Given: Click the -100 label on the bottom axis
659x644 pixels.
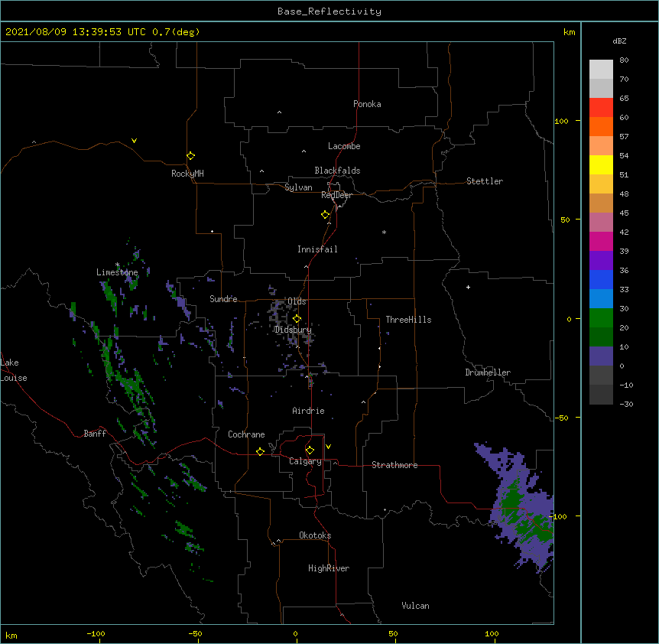Looking at the screenshot, I should point(96,633).
